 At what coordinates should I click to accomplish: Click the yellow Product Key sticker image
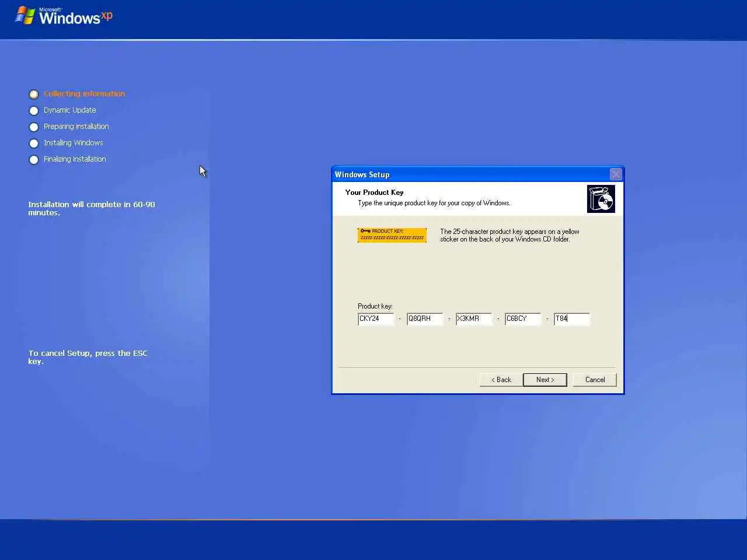pos(392,235)
